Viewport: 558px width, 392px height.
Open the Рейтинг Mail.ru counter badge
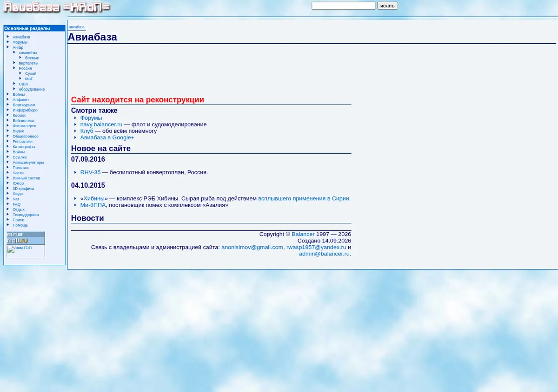click(26, 238)
